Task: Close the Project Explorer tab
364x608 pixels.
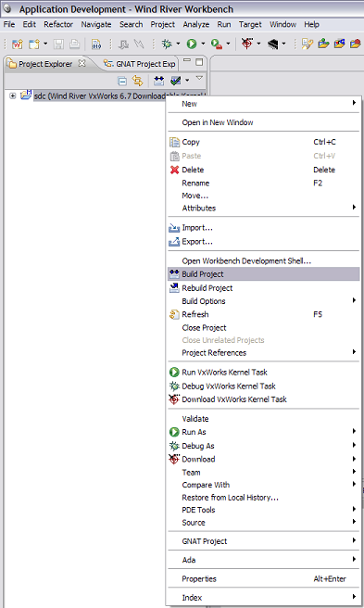Action: (82, 63)
